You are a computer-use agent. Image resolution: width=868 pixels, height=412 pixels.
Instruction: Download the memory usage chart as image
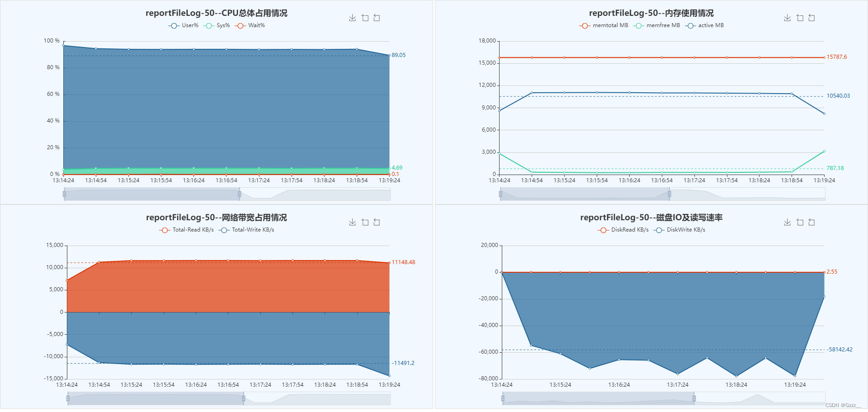tap(788, 18)
